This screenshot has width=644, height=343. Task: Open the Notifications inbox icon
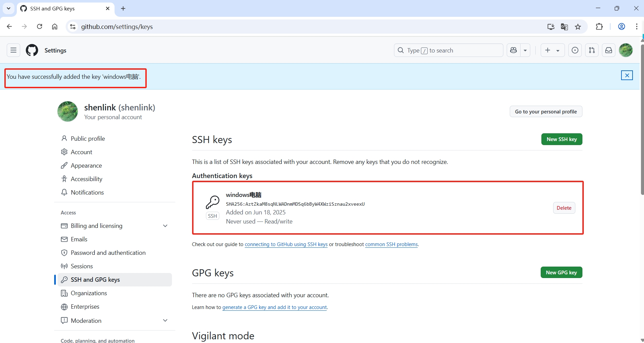(609, 50)
